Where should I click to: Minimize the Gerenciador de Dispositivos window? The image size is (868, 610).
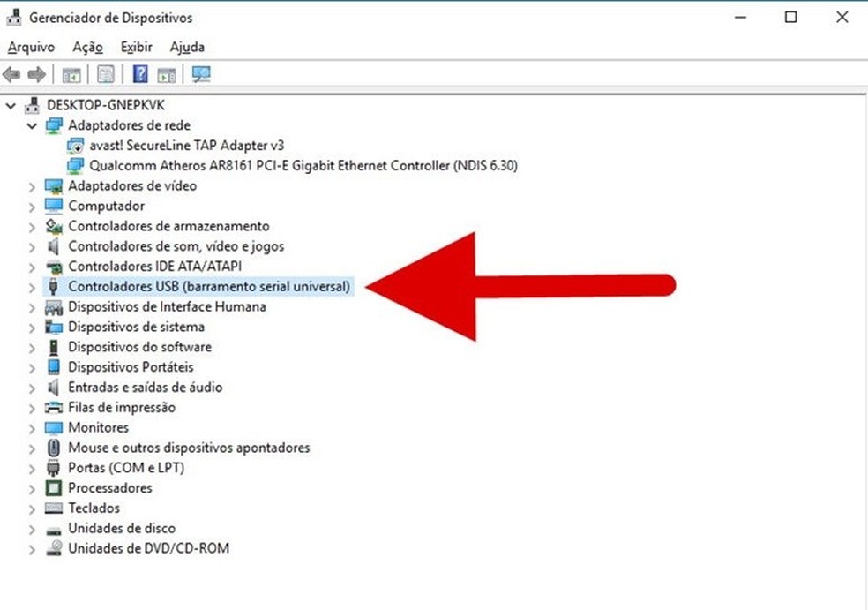coord(741,17)
